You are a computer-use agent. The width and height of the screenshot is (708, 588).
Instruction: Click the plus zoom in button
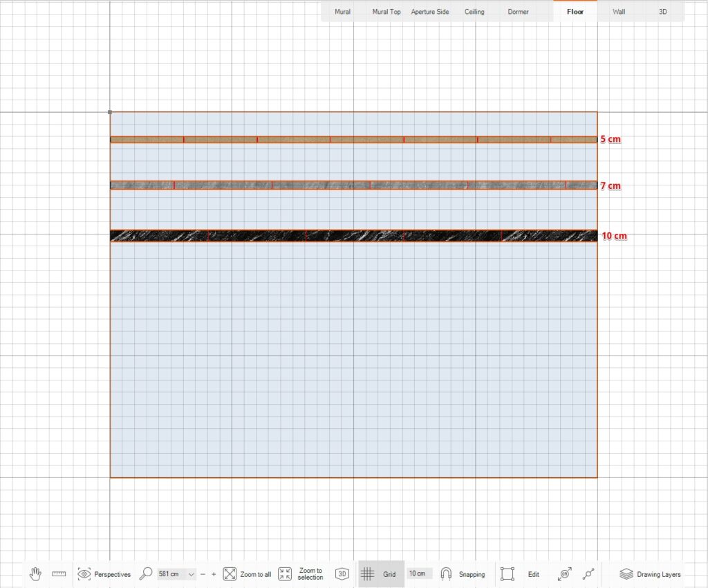(214, 574)
